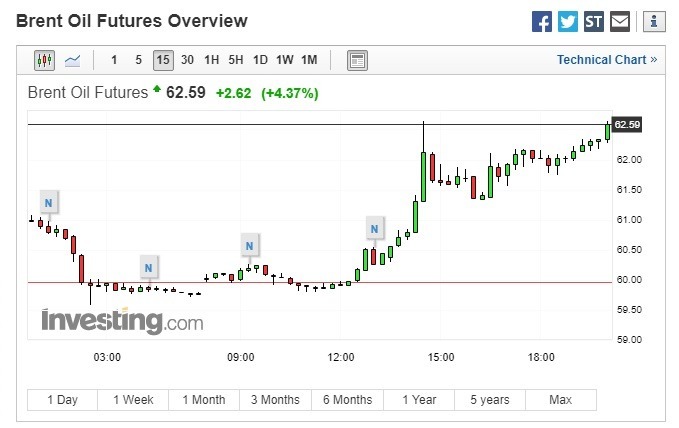Switch to area line chart type
The image size is (679, 428).
point(72,60)
